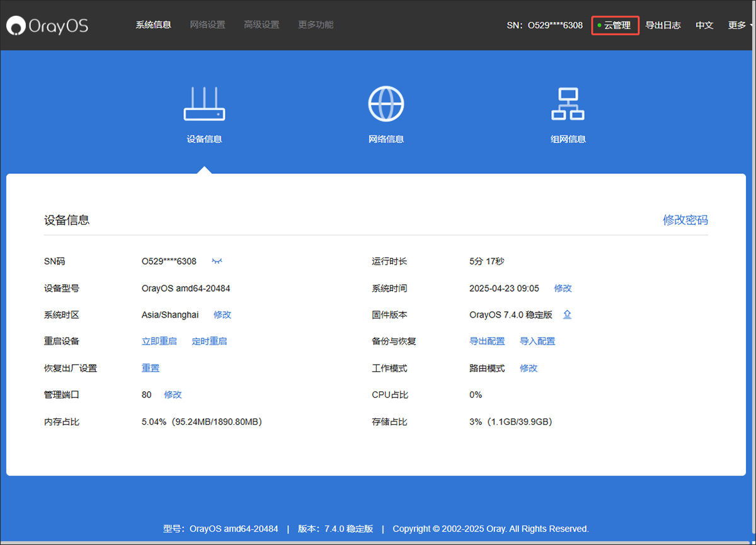Click the footer copyright text

click(491, 529)
